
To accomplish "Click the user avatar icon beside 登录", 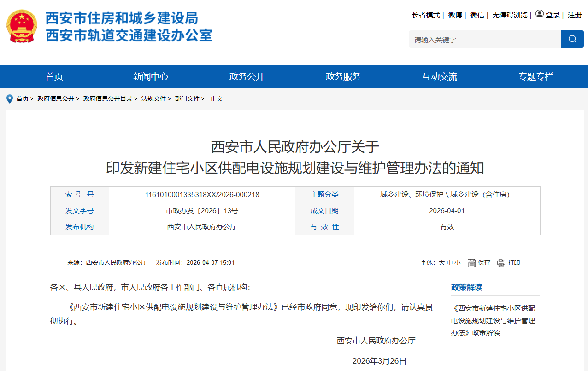I will click(539, 14).
